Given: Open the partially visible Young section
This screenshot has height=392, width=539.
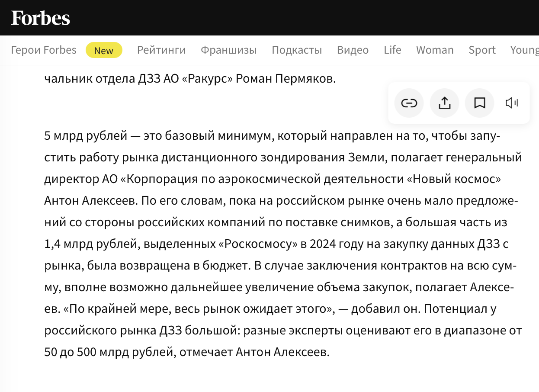Looking at the screenshot, I should coord(525,50).
